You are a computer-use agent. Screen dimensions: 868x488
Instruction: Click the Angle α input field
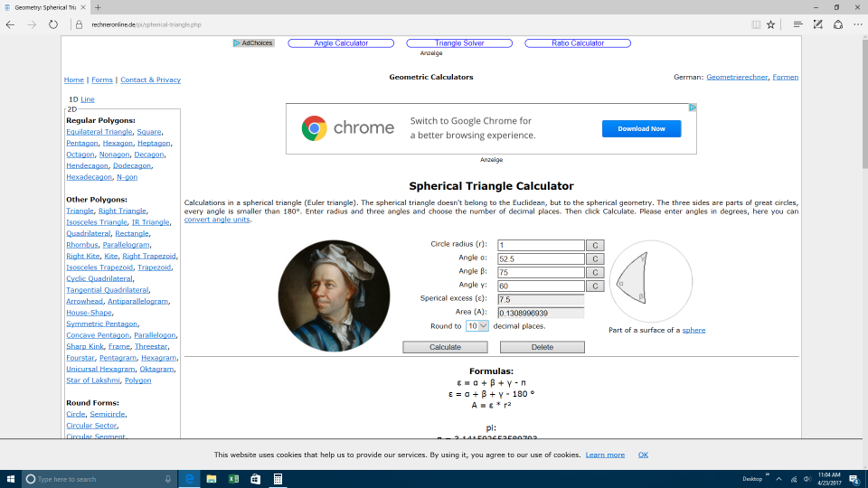(x=541, y=258)
